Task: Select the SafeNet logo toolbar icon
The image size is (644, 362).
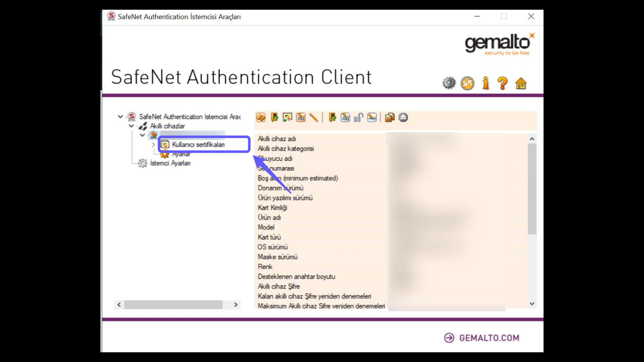Action: [x=261, y=117]
